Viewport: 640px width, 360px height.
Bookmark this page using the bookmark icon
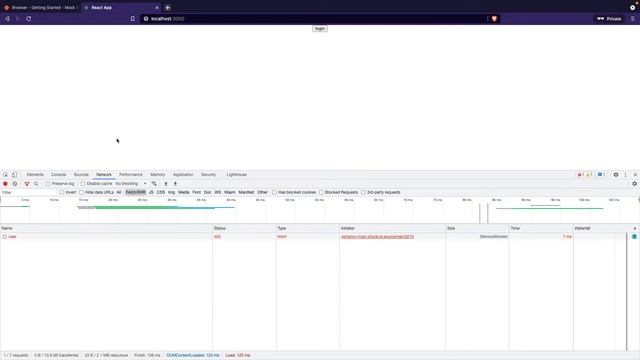coord(133,19)
